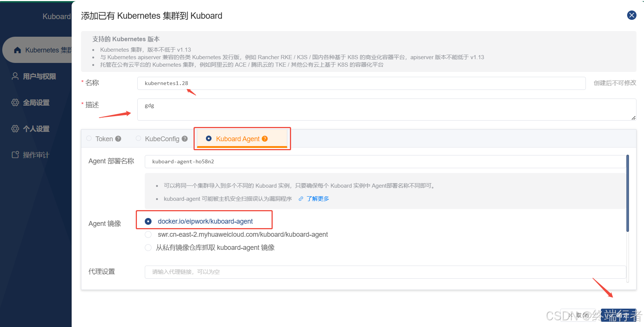
Task: Click the 确定 confirm button
Action: (x=618, y=315)
